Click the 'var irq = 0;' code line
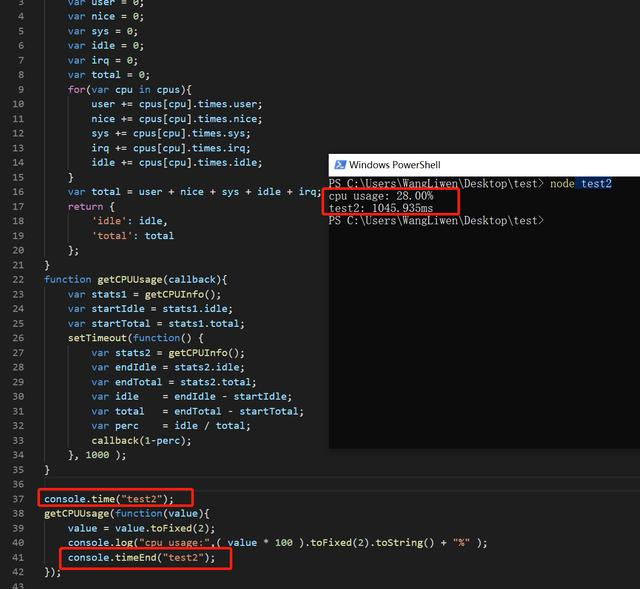The width and height of the screenshot is (640, 589). (103, 60)
